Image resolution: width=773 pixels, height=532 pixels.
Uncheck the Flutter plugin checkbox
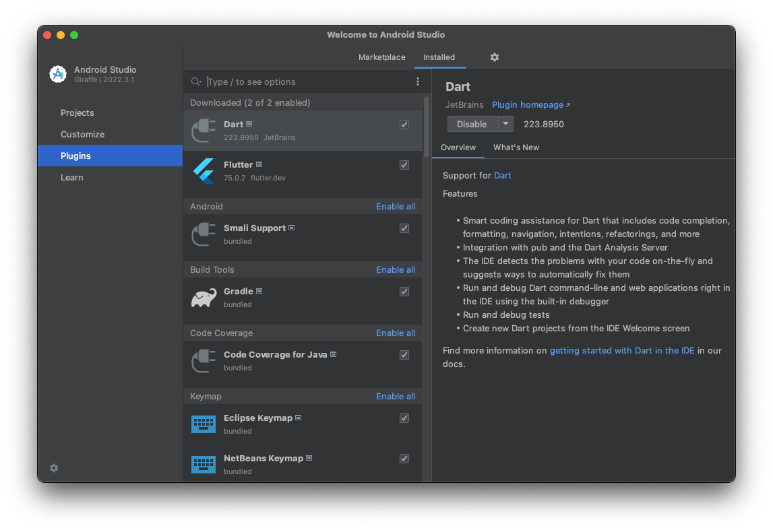404,165
